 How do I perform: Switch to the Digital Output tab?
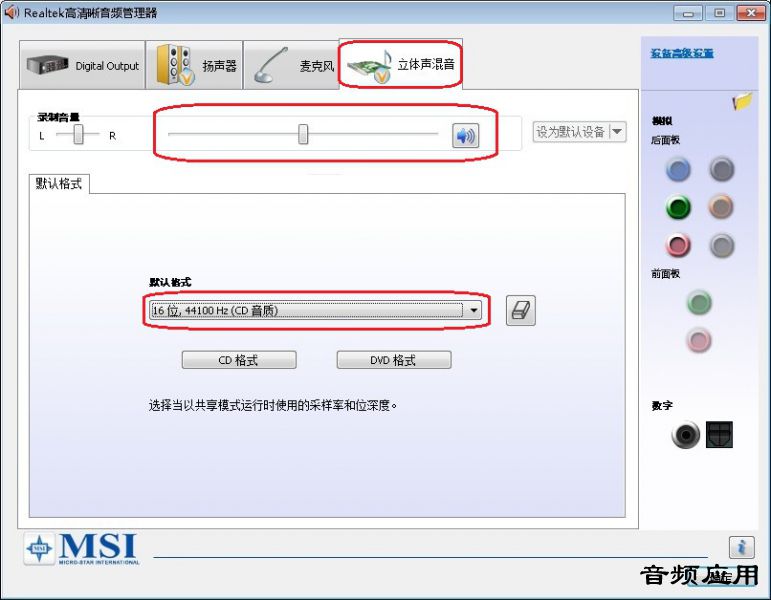pyautogui.click(x=82, y=65)
